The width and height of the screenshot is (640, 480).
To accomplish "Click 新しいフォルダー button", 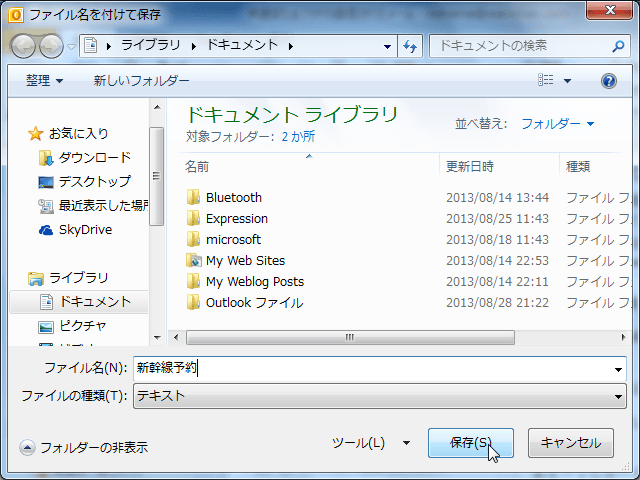I will pos(141,80).
